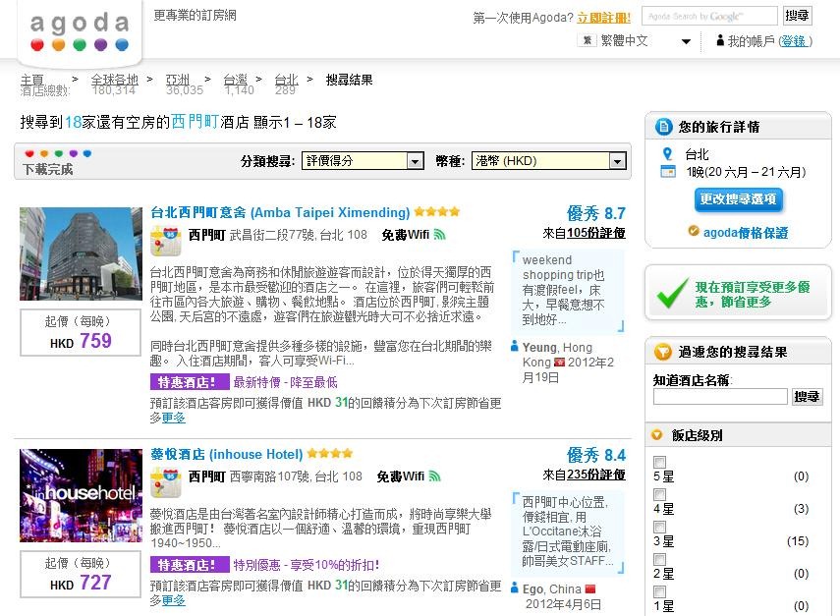The image size is (840, 616).
Task: Open 105份評價 reviews link
Action: click(x=595, y=233)
